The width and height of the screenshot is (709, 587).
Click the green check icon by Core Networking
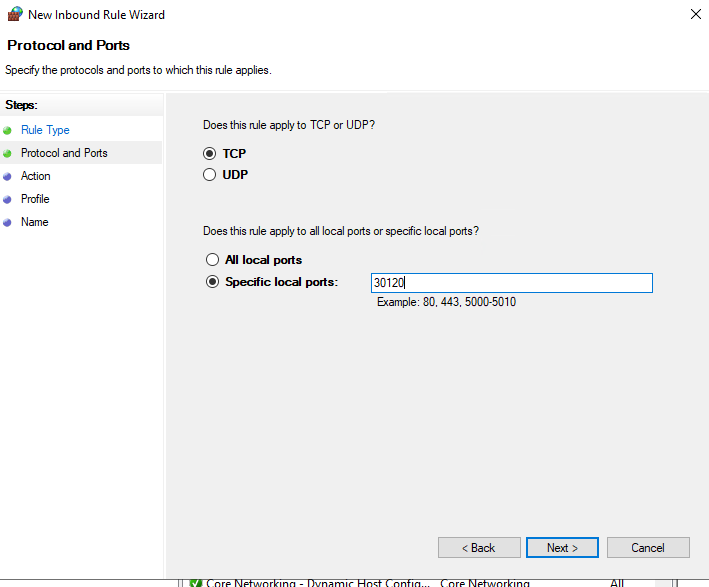tap(195, 582)
